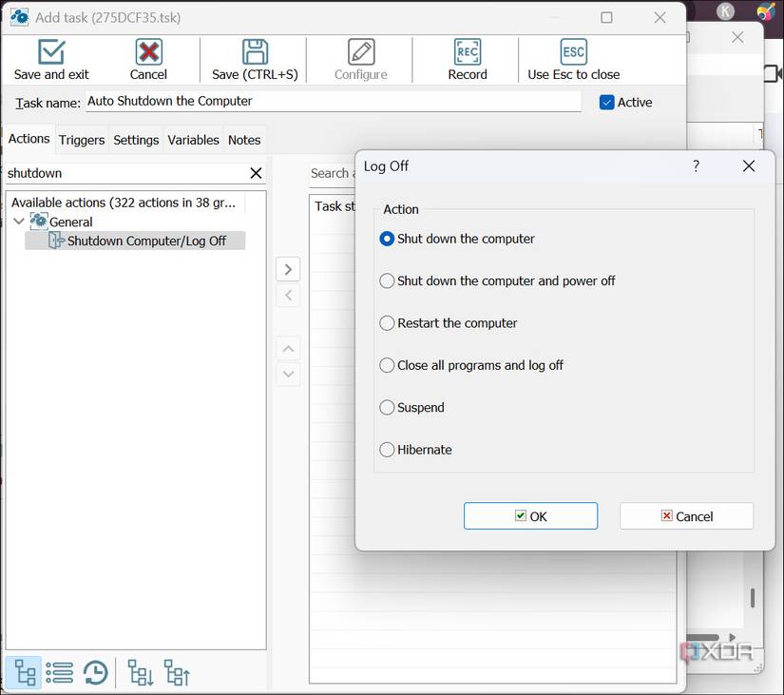Select the tree view mode icon
784x695 pixels.
click(x=24, y=672)
